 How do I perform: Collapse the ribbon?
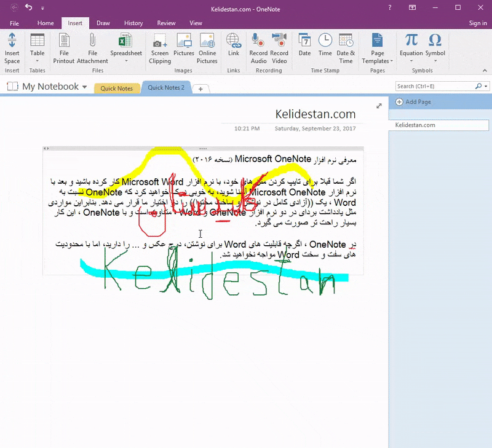pos(485,71)
